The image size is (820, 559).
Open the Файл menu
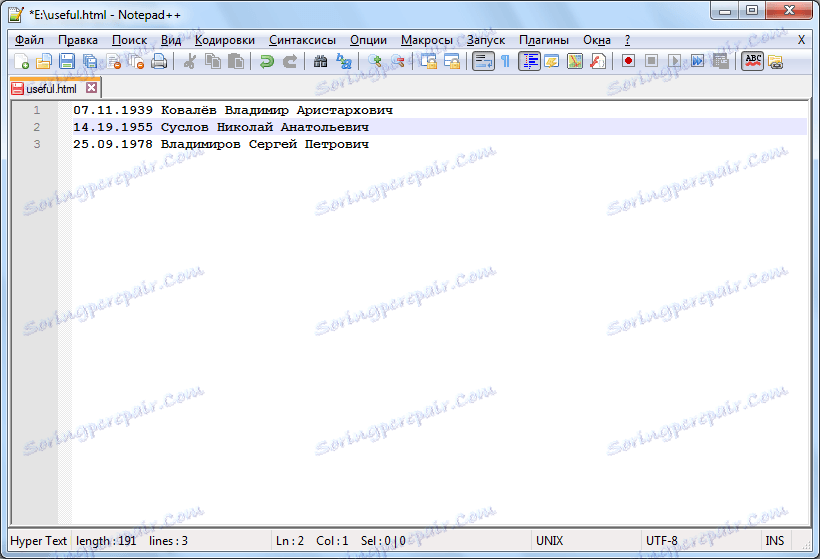[x=29, y=40]
